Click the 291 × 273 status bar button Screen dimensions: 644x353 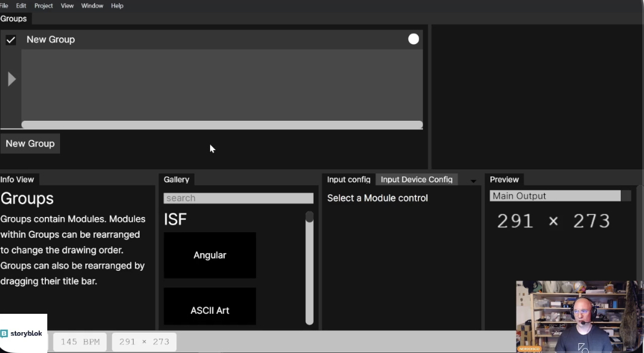(x=144, y=342)
